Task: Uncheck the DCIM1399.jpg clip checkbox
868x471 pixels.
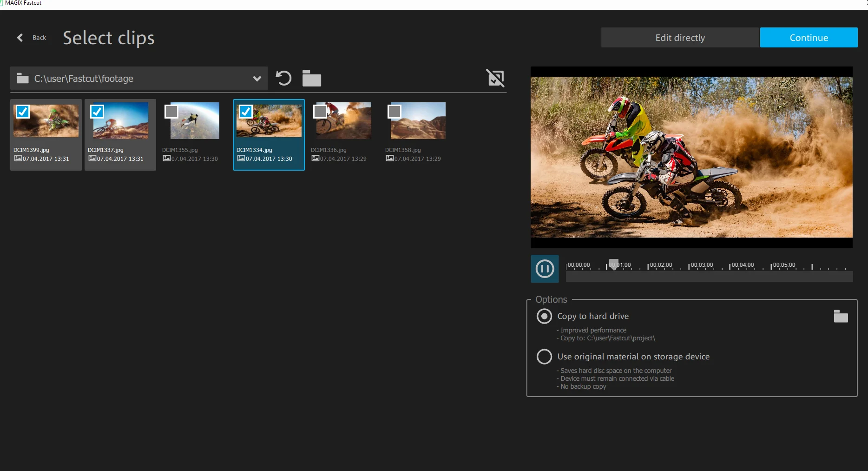Action: pos(23,112)
